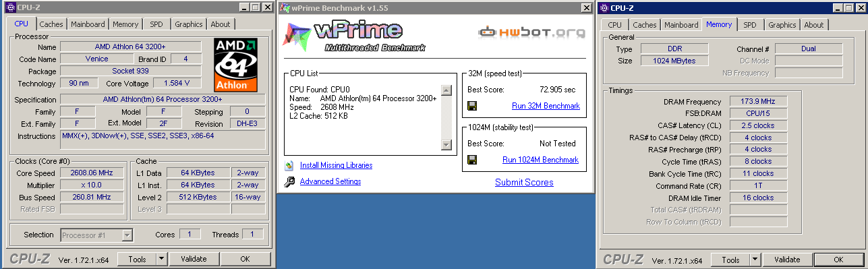Click the Package Socket 939 field
This screenshot has height=269, width=868.
coord(130,71)
